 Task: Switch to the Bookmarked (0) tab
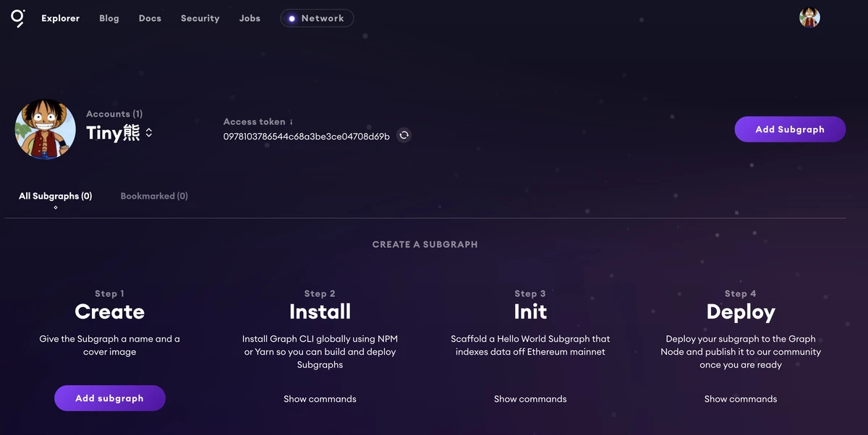[154, 196]
